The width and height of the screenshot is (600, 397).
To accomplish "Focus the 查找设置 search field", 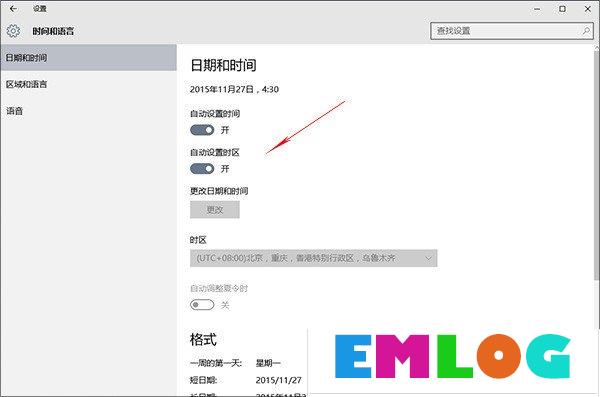I will pos(512,31).
